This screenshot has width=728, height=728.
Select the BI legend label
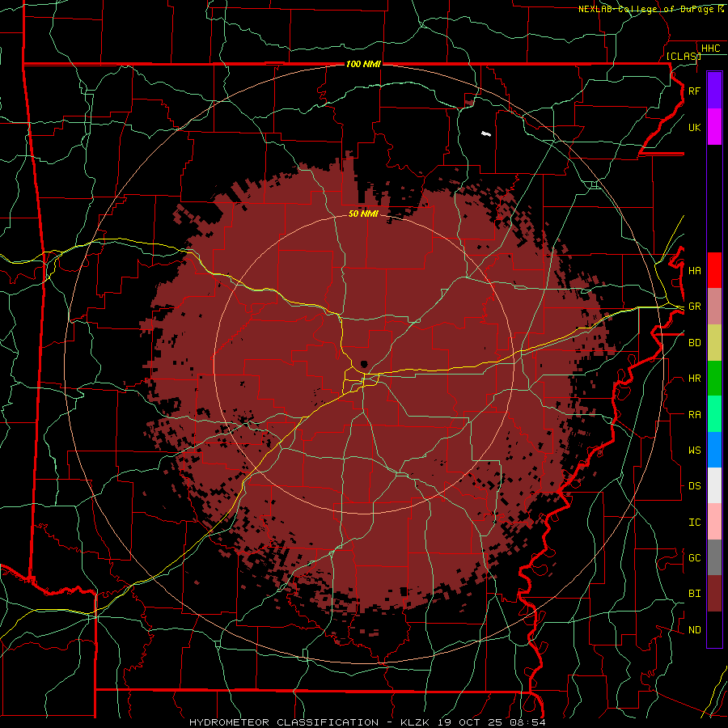tap(694, 594)
